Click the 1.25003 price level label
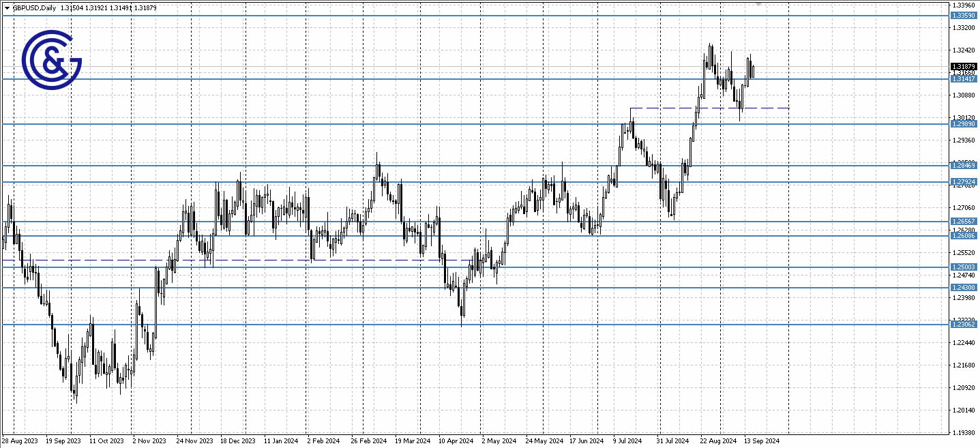The width and height of the screenshot is (980, 448). tap(963, 266)
